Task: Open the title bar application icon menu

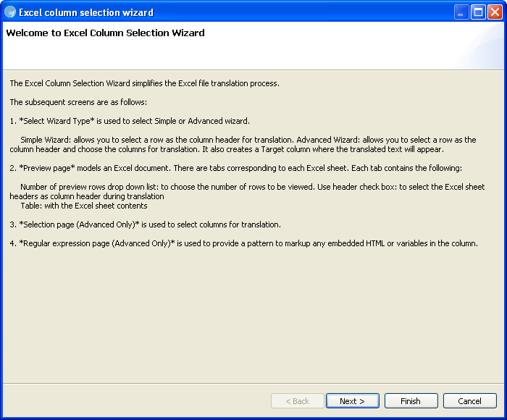Action: 10,12
